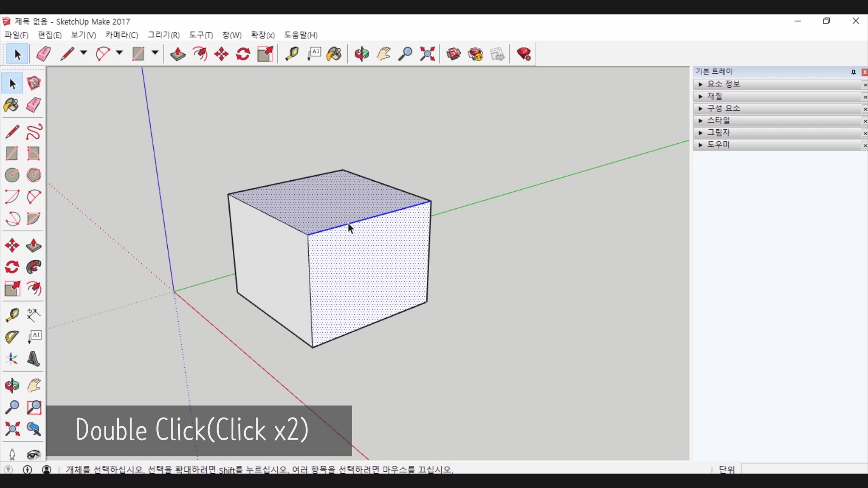Open the 카메라(C) menu
Image resolution: width=868 pixels, height=488 pixels.
tap(121, 35)
